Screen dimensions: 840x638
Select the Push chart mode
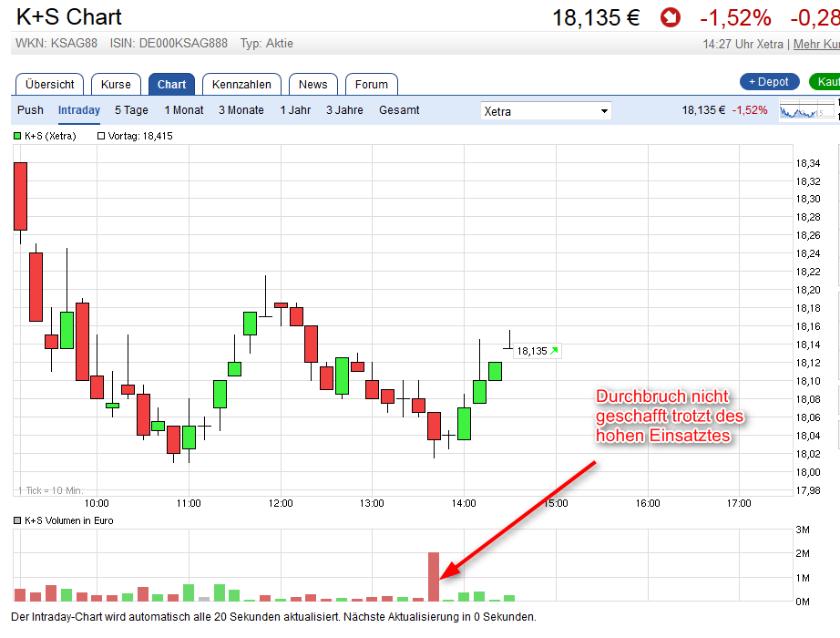(x=30, y=110)
